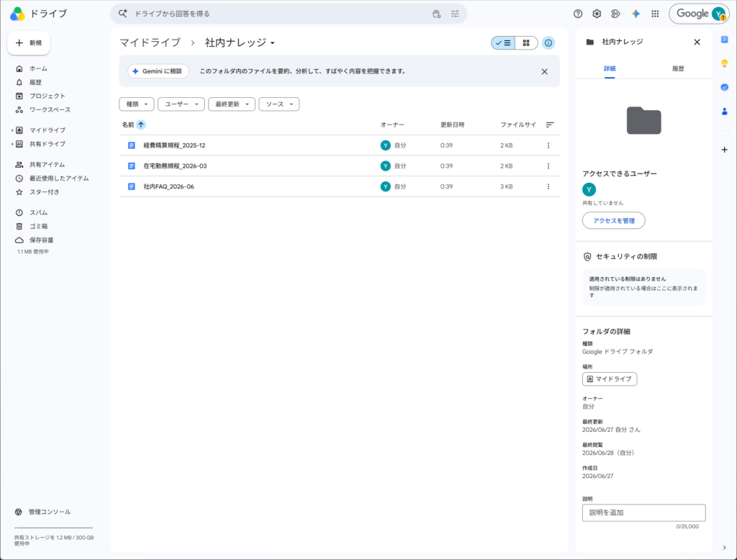737x560 pixels.
Task: Open the Drive search storage filter icon
Action: (x=436, y=14)
